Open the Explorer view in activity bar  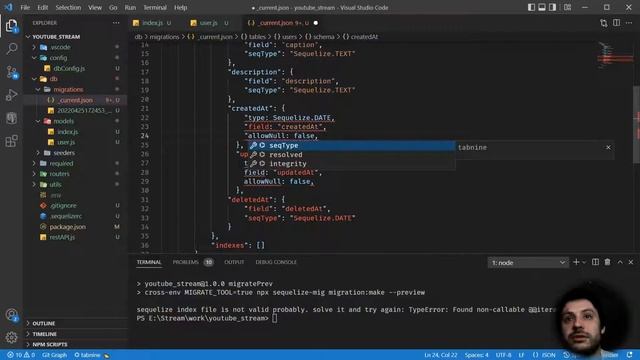pos(11,26)
